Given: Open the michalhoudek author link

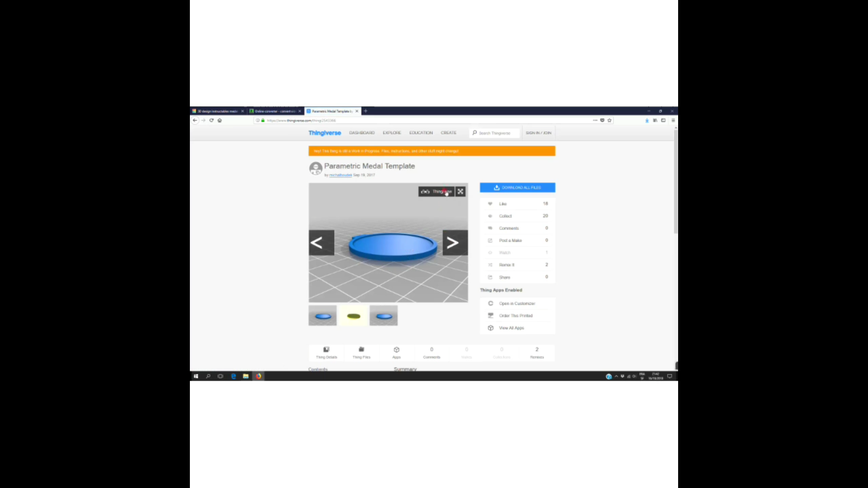Looking at the screenshot, I should [x=340, y=175].
